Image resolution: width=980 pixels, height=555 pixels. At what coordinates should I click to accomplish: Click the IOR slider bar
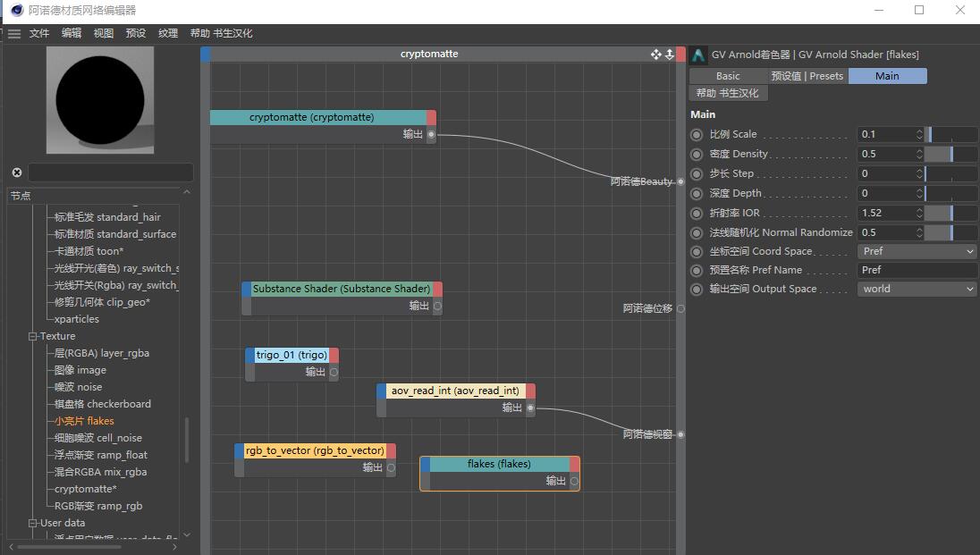coord(951,213)
